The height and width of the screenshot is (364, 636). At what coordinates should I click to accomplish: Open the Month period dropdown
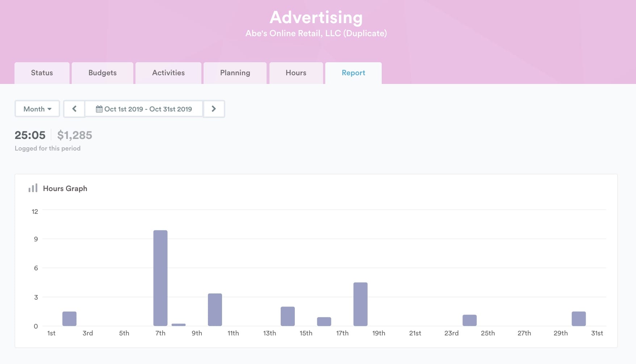point(37,109)
